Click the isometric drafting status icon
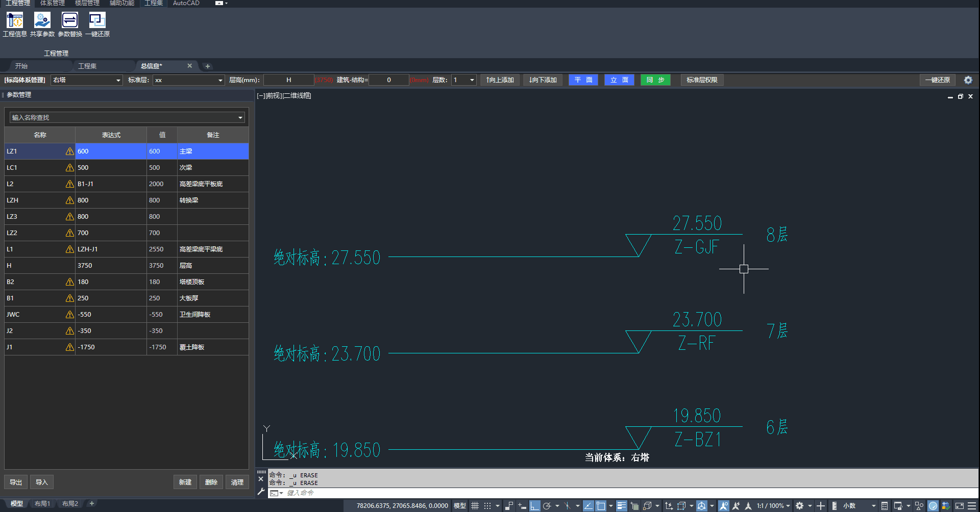 567,506
